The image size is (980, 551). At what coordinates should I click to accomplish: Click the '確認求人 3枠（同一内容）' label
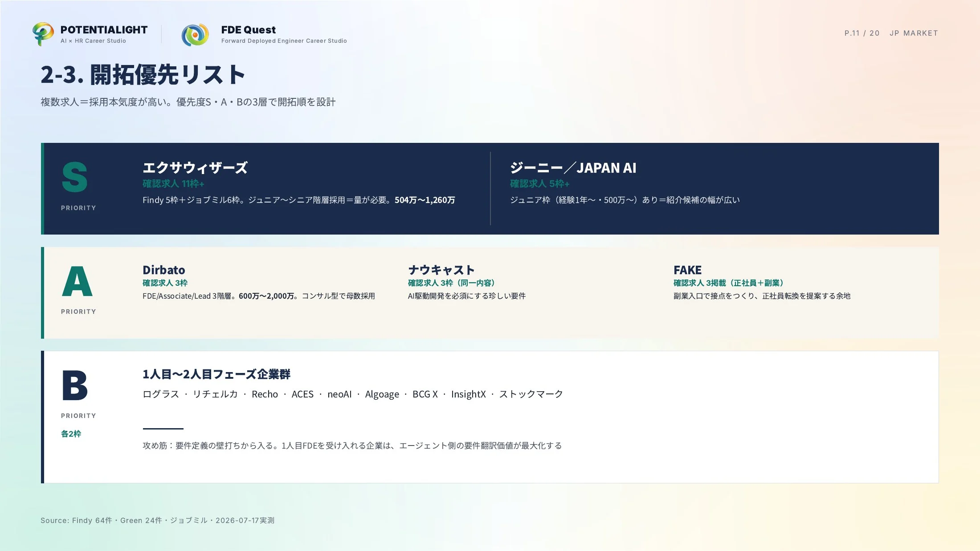(451, 283)
